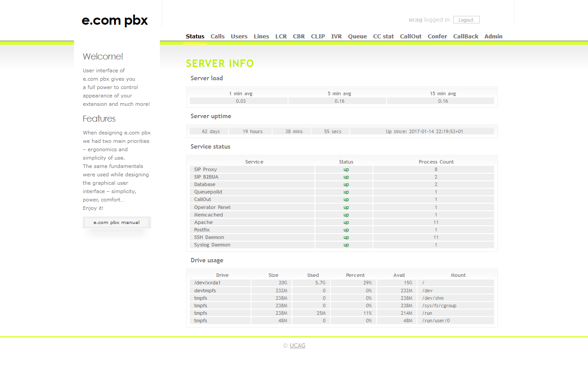Click the 62 days uptime cell

209,131
